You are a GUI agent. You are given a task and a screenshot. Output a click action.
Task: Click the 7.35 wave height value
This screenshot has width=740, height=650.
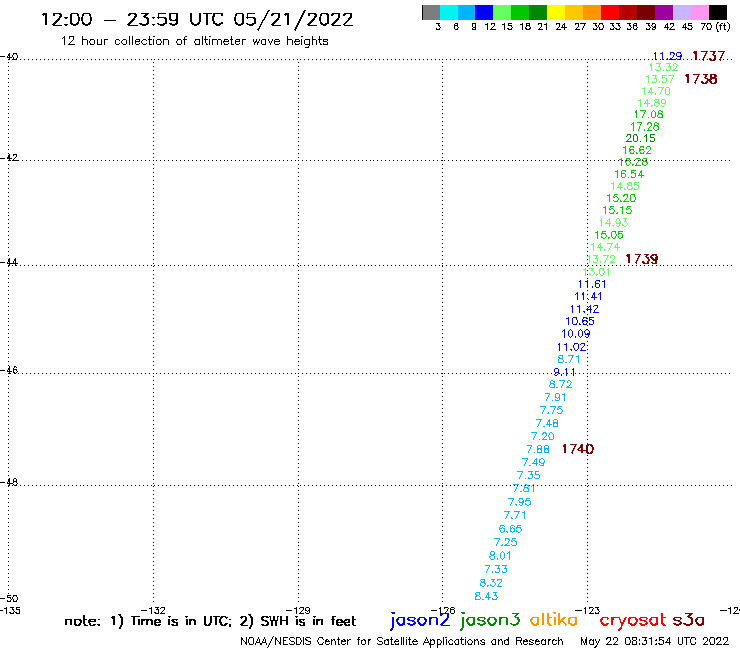click(x=529, y=475)
